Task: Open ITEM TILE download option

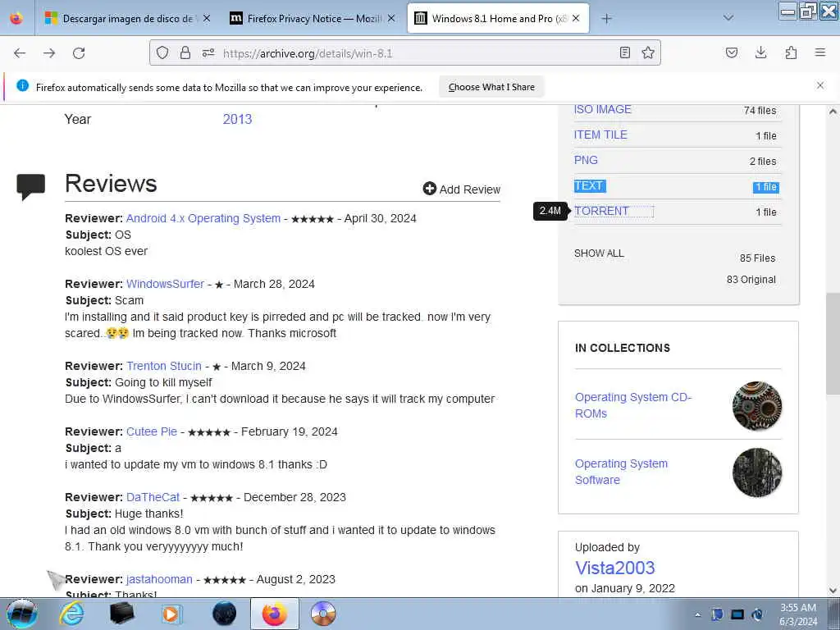Action: (x=600, y=135)
